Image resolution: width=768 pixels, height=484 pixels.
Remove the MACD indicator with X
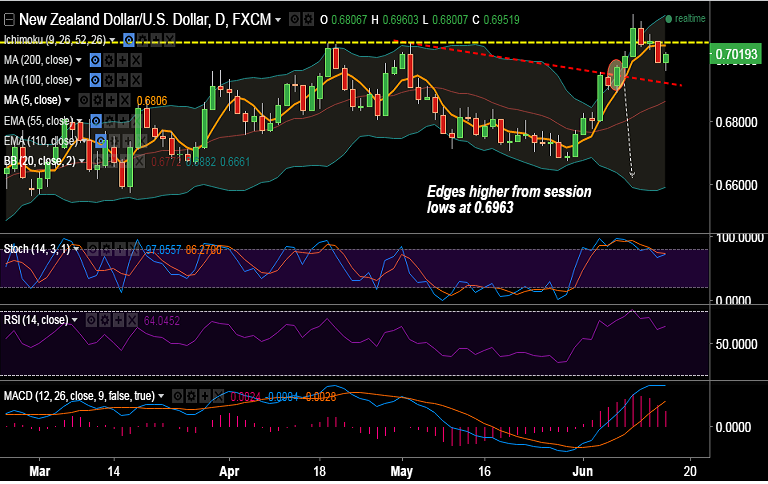218,396
